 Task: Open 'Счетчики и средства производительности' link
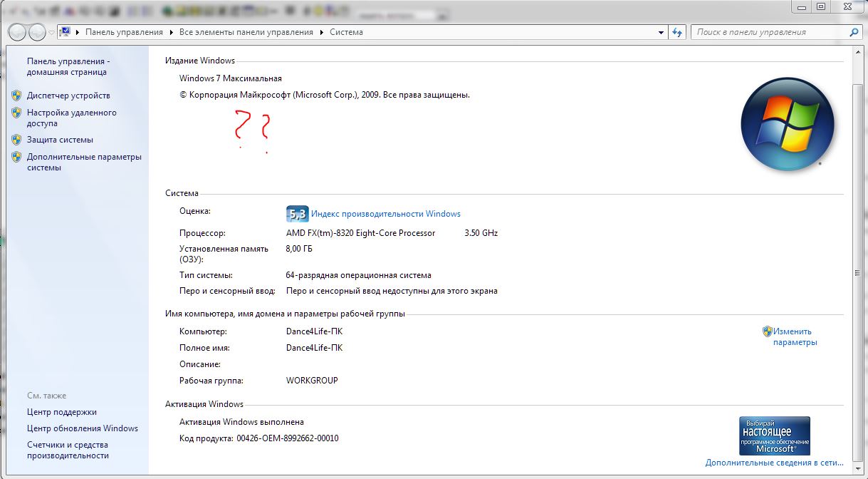click(x=68, y=450)
